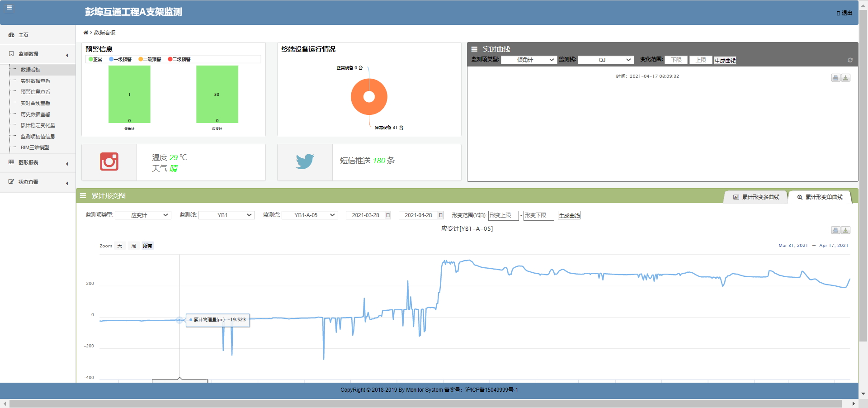Click the calendar icon beside 2021-03-28
Image resolution: width=868 pixels, height=408 pixels.
click(388, 215)
